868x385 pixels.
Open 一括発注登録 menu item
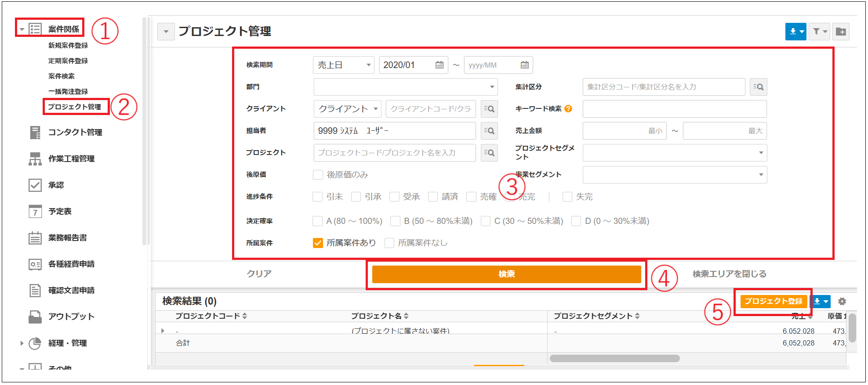click(x=68, y=91)
